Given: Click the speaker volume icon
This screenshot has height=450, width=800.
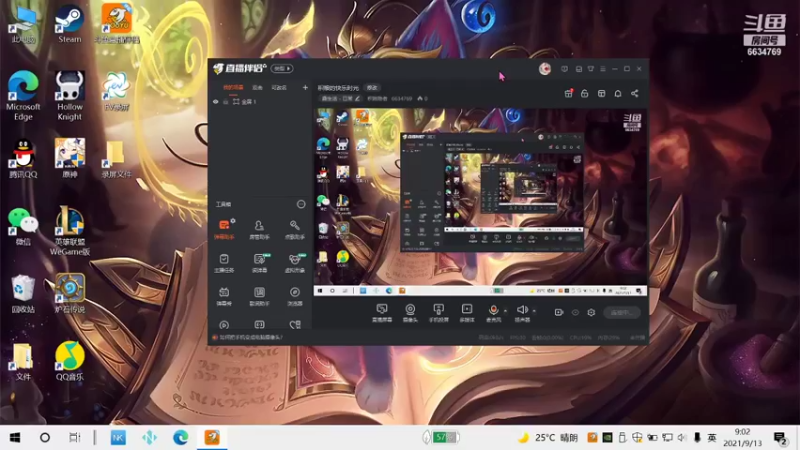Looking at the screenshot, I should pos(522,309).
